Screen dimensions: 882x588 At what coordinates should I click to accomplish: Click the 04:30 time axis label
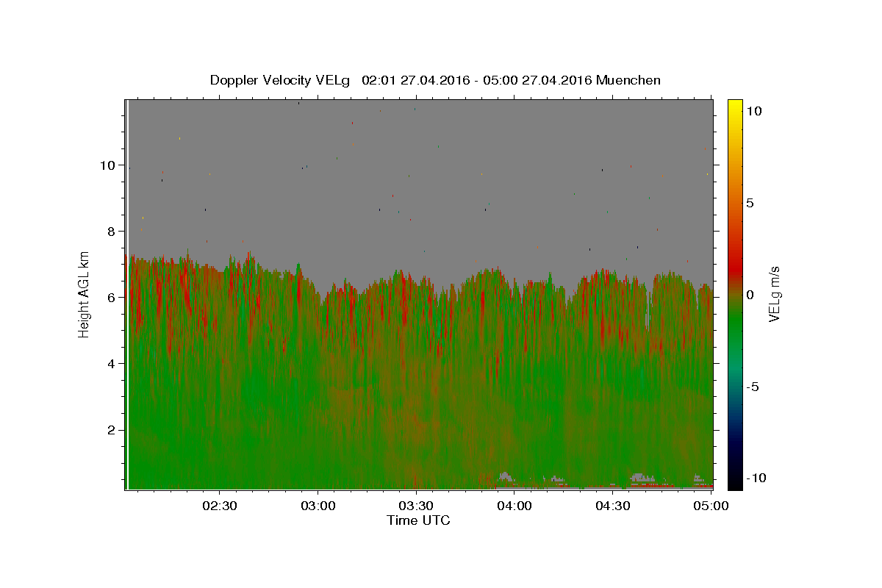click(612, 506)
